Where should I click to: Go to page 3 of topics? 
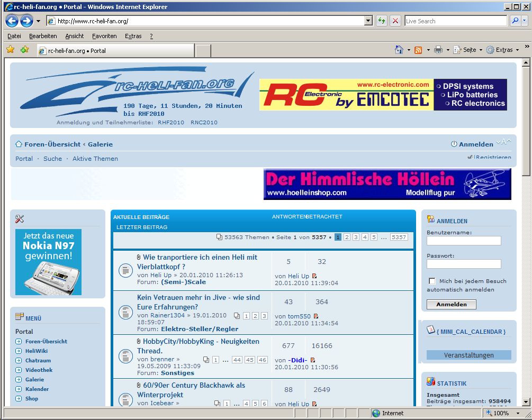point(356,237)
